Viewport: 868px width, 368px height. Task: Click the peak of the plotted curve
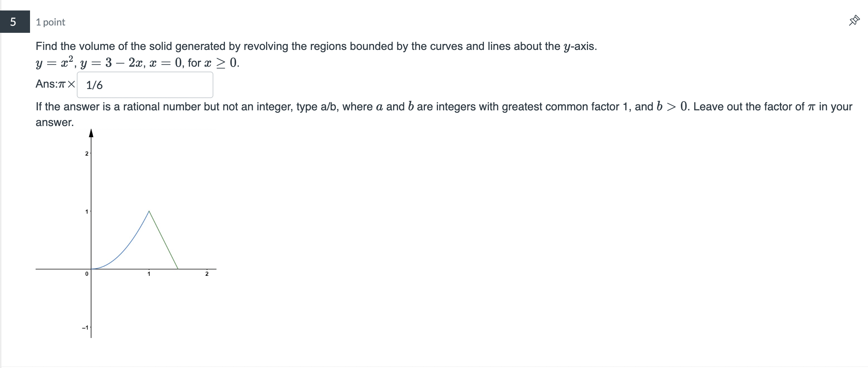point(149,211)
